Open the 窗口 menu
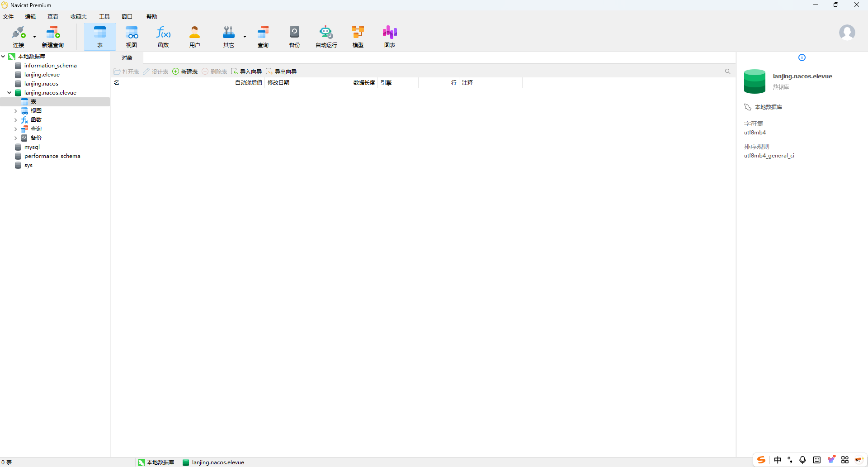 [x=127, y=17]
